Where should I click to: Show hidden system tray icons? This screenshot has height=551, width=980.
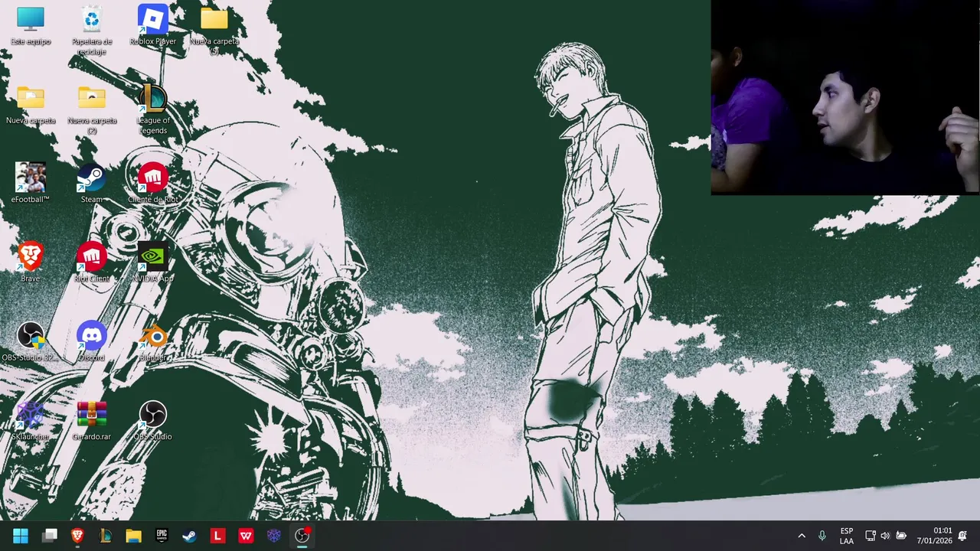click(x=802, y=536)
